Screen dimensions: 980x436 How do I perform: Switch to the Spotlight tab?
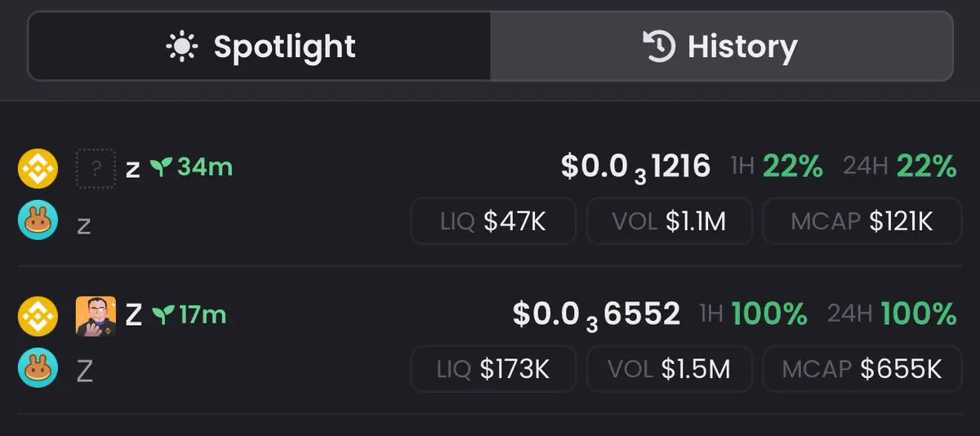pos(260,47)
